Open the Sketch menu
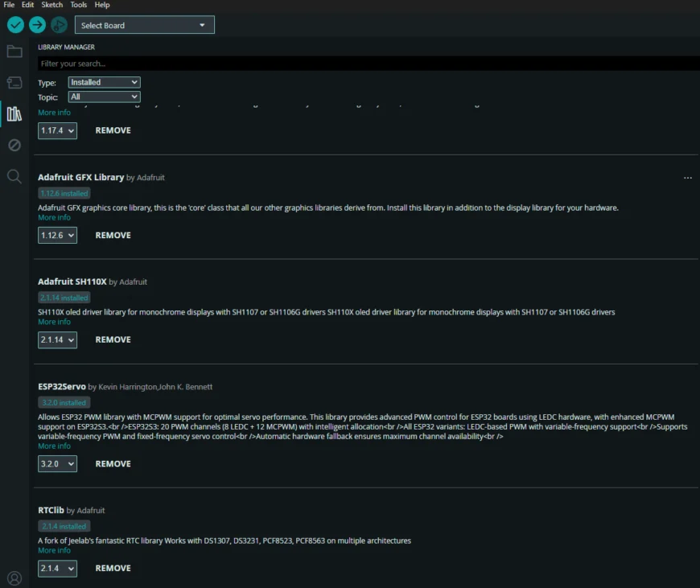 (x=51, y=5)
